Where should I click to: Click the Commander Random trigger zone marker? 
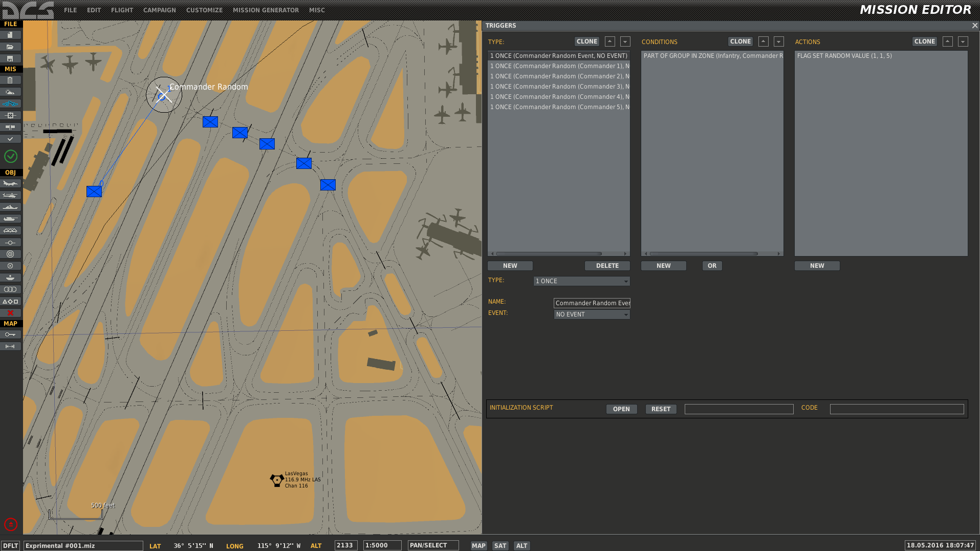point(164,95)
